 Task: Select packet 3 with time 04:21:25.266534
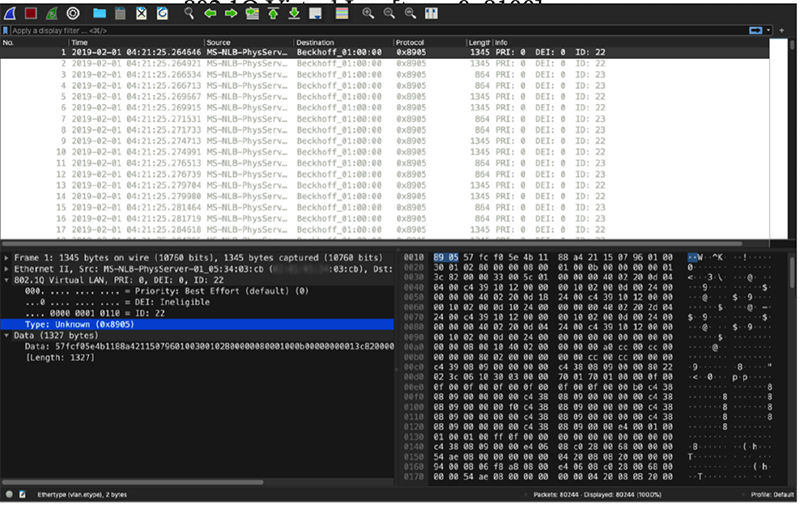click(385, 75)
